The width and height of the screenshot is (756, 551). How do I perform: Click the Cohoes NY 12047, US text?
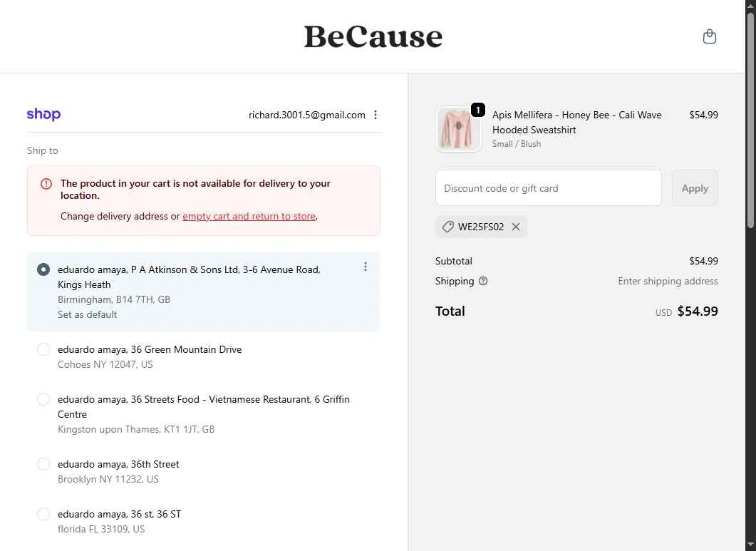coord(105,364)
